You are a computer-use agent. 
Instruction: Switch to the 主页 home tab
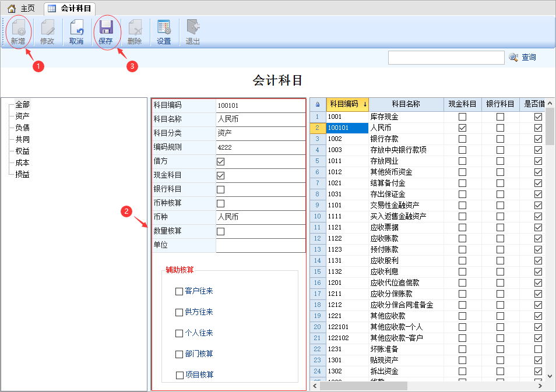[22, 8]
